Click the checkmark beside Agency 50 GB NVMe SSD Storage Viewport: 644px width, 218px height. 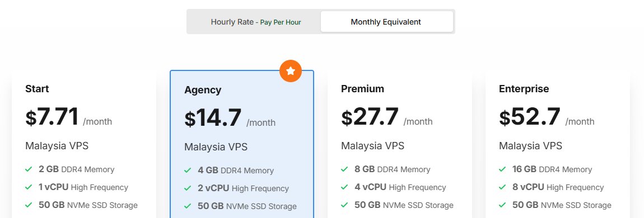(188, 206)
